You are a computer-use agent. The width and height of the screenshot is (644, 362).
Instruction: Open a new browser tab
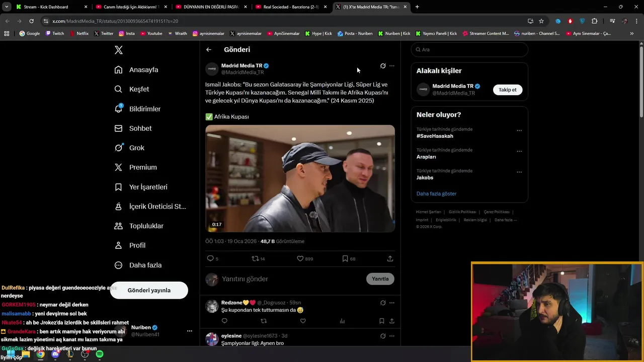pyautogui.click(x=417, y=7)
